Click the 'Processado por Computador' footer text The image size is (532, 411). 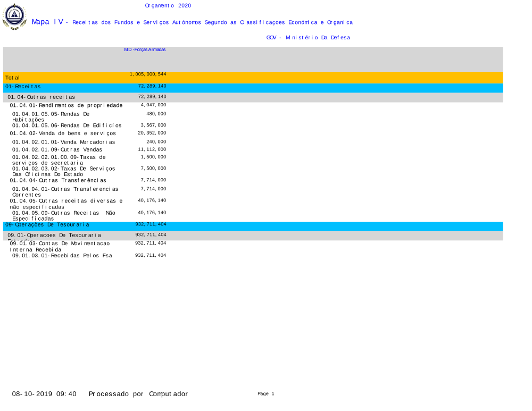(x=138, y=394)
